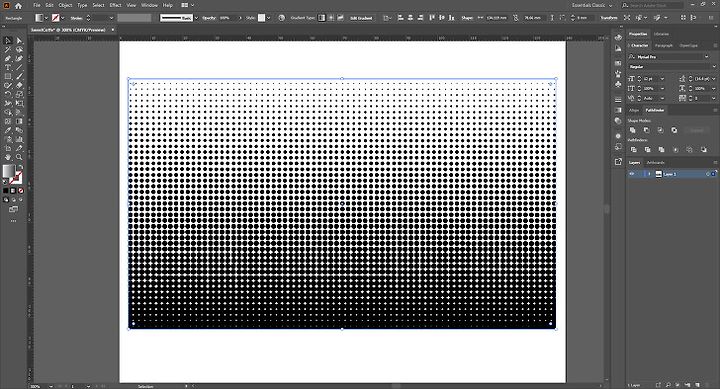Click Merge pathfinder icon
This screenshot has height=389, width=720.
(x=661, y=150)
